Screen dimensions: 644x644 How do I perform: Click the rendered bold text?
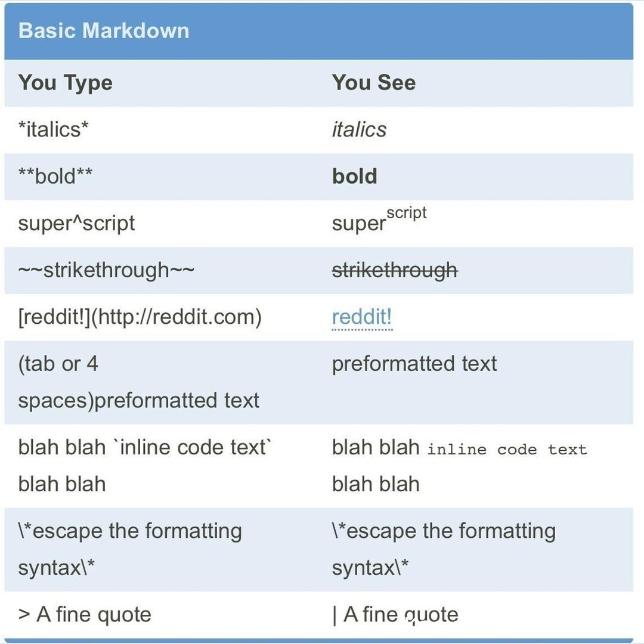(x=354, y=177)
